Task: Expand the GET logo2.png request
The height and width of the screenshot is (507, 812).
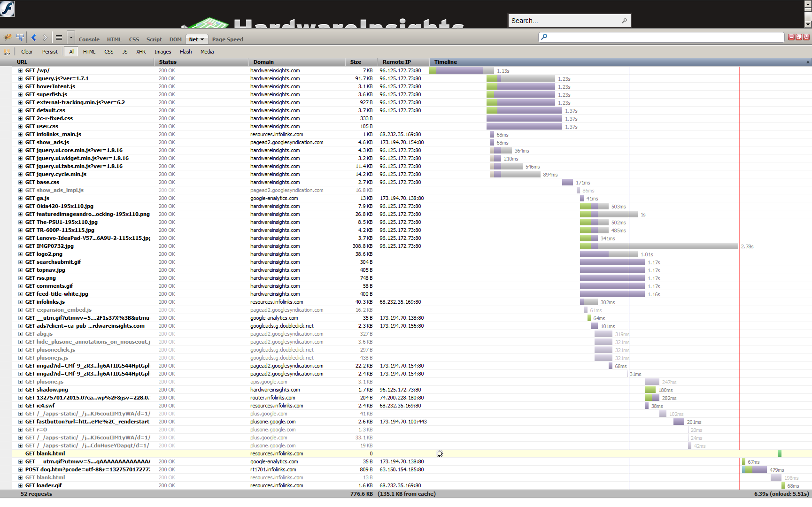Action: pyautogui.click(x=20, y=254)
